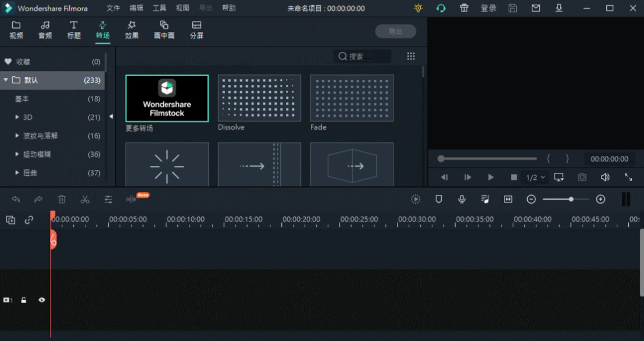
Task: Open the 工具 menu
Action: click(x=159, y=8)
